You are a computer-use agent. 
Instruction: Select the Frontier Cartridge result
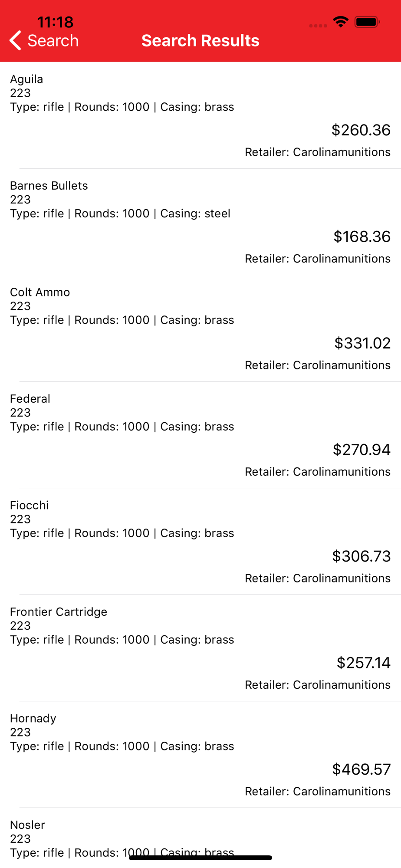pyautogui.click(x=200, y=648)
